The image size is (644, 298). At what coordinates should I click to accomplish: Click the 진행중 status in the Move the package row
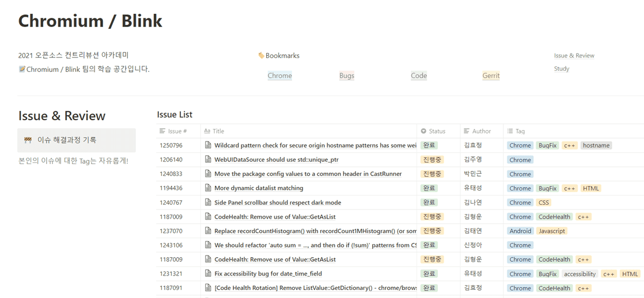432,174
